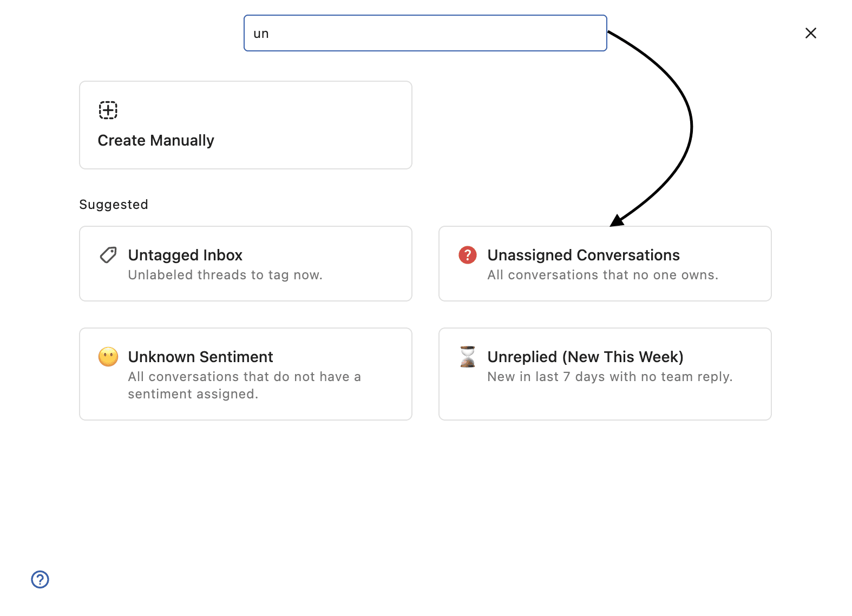
Task: Click the "sentiment assigned" description text
Action: pos(193,394)
